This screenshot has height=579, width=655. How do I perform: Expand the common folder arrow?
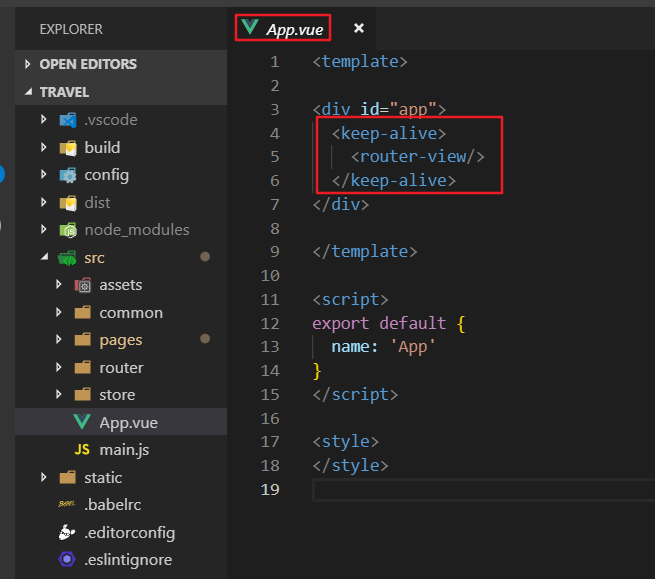coord(58,312)
